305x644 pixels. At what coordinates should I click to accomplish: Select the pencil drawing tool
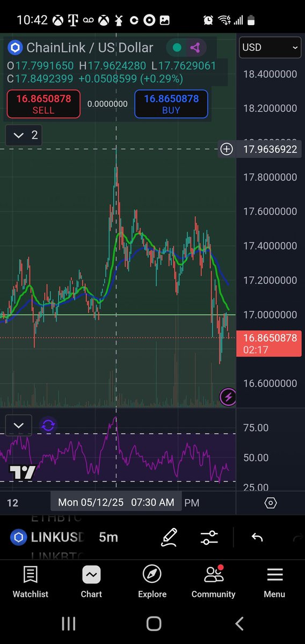point(169,537)
